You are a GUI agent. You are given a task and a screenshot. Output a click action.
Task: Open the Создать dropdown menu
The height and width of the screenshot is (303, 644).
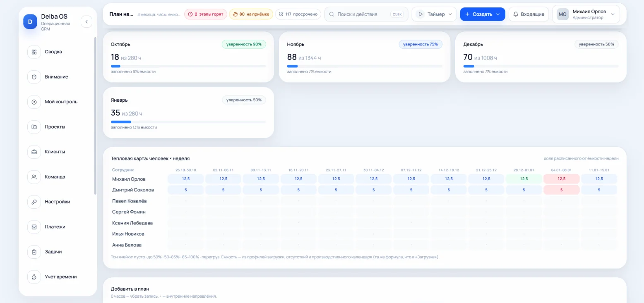[x=483, y=14]
